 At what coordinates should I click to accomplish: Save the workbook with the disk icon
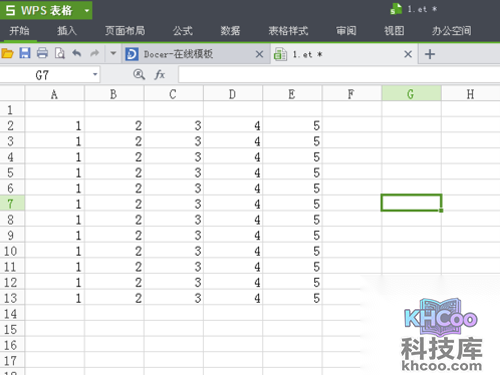click(x=25, y=53)
